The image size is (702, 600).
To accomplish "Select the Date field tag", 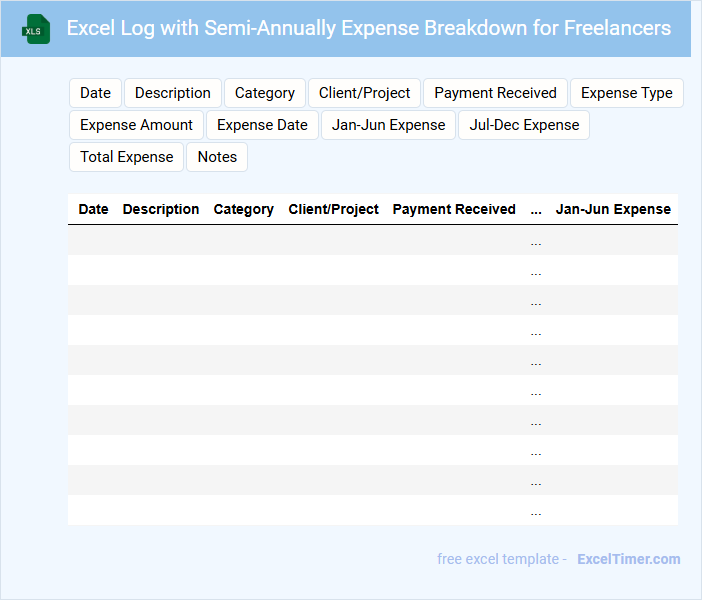I will point(95,93).
